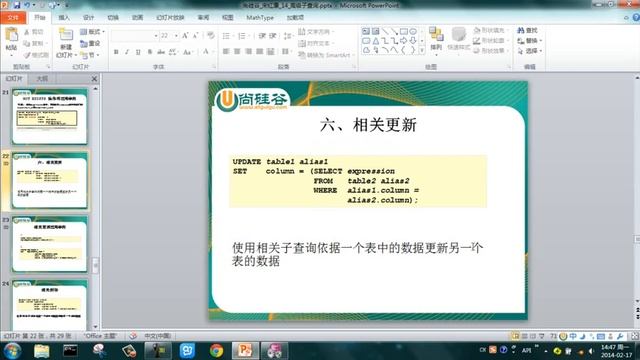Open the Section (节) dropdown
This screenshot has width=640, height=360.
pos(90,55)
